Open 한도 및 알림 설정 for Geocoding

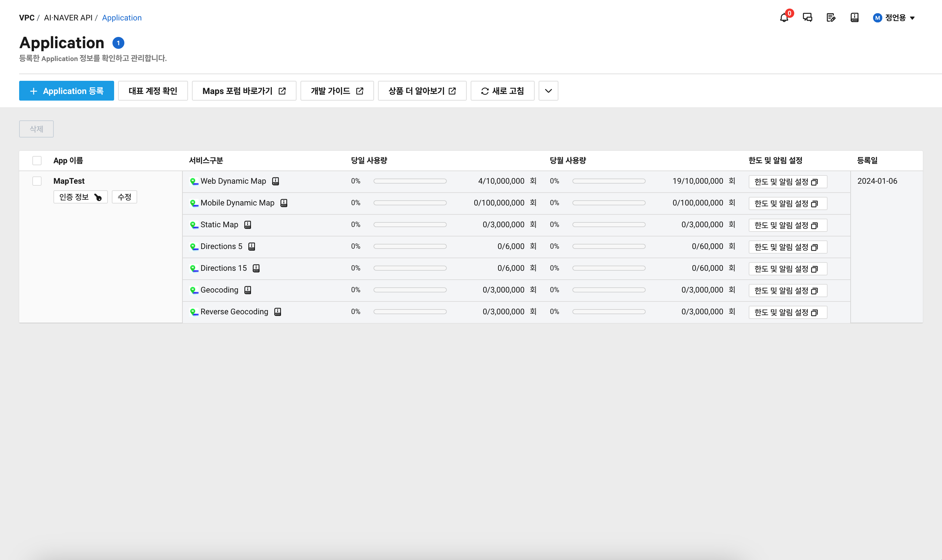pos(788,291)
